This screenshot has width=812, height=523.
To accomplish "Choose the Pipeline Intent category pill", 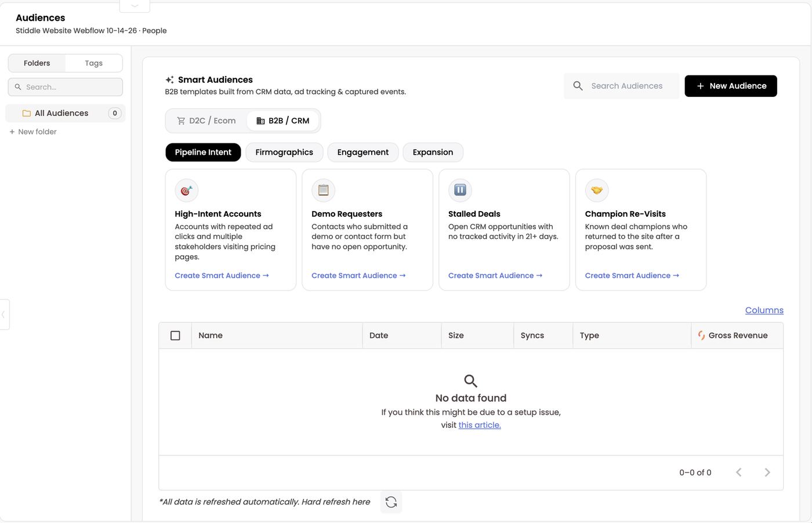I will pyautogui.click(x=203, y=152).
